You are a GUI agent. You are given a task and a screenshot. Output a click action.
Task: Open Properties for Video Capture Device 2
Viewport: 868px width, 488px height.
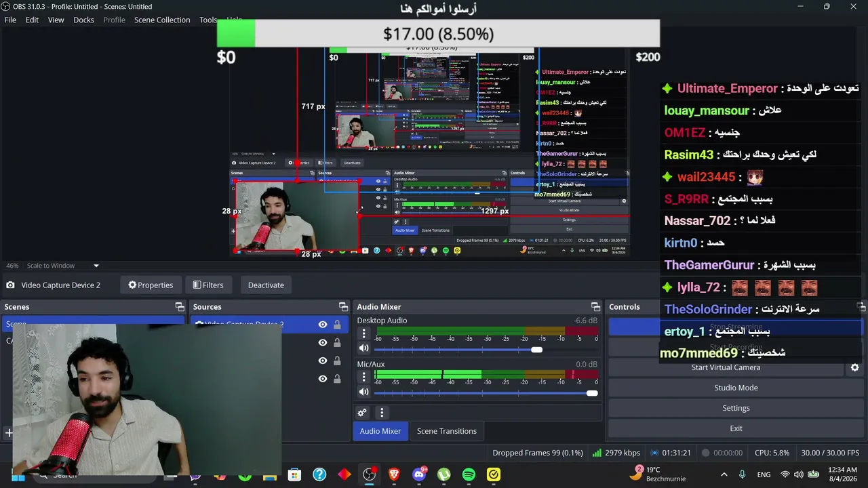(x=151, y=285)
